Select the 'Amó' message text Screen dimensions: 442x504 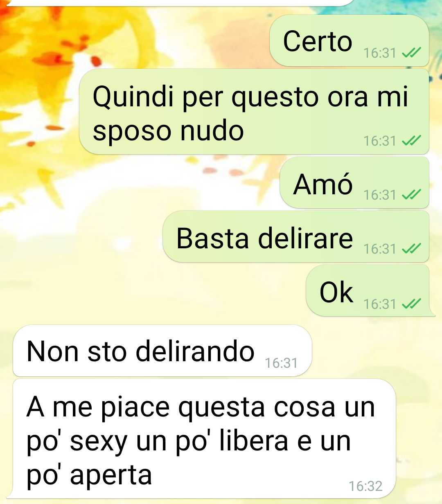(x=323, y=184)
